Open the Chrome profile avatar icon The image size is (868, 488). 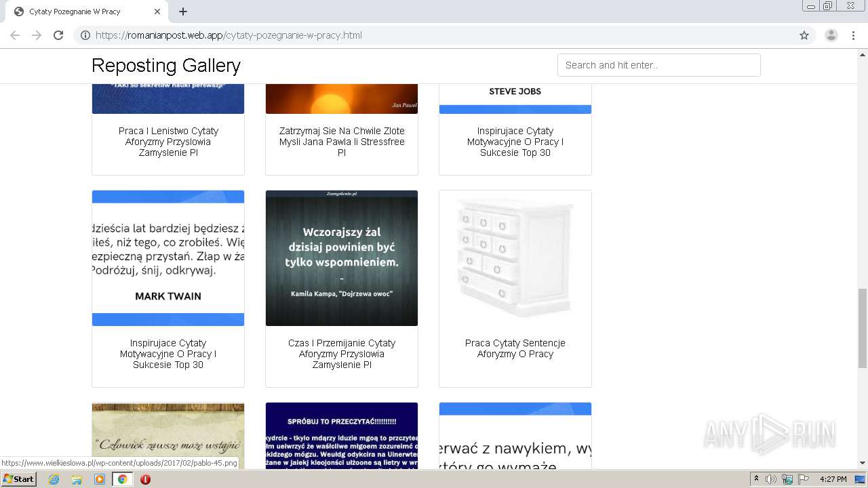point(831,35)
